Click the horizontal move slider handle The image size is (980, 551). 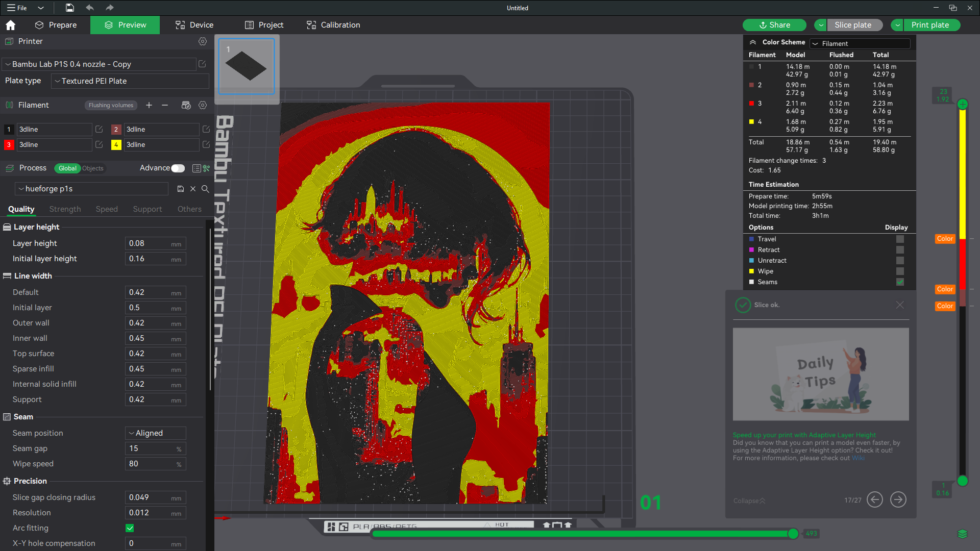(x=793, y=534)
